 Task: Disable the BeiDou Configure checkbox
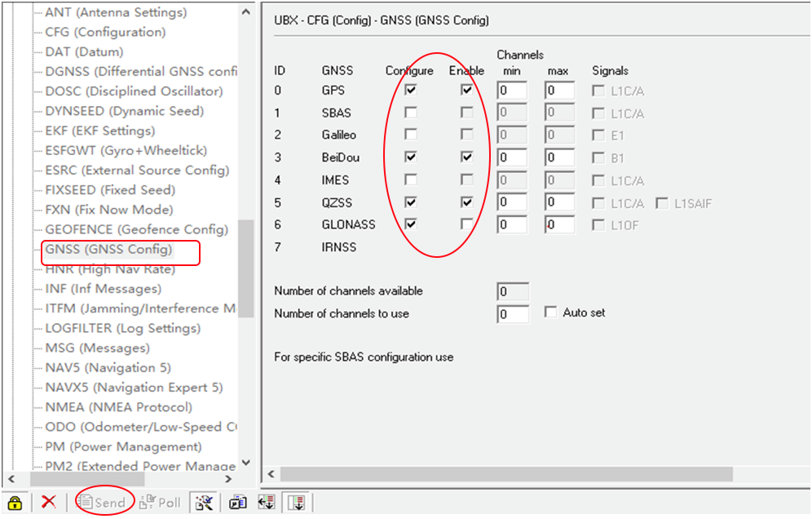pyautogui.click(x=409, y=157)
